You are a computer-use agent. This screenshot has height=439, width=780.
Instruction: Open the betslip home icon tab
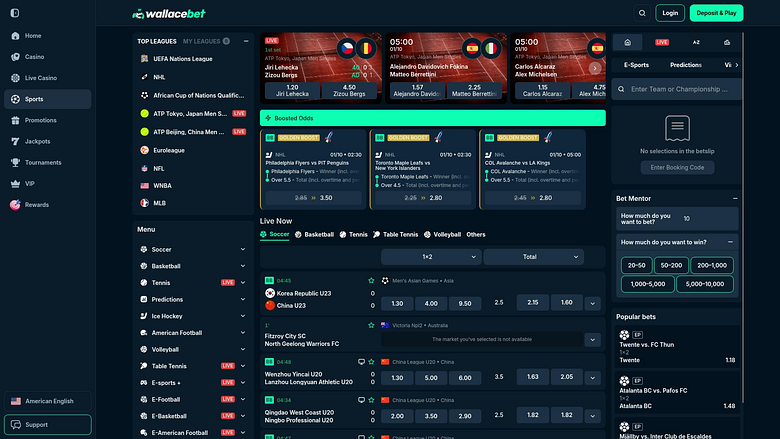pyautogui.click(x=627, y=42)
